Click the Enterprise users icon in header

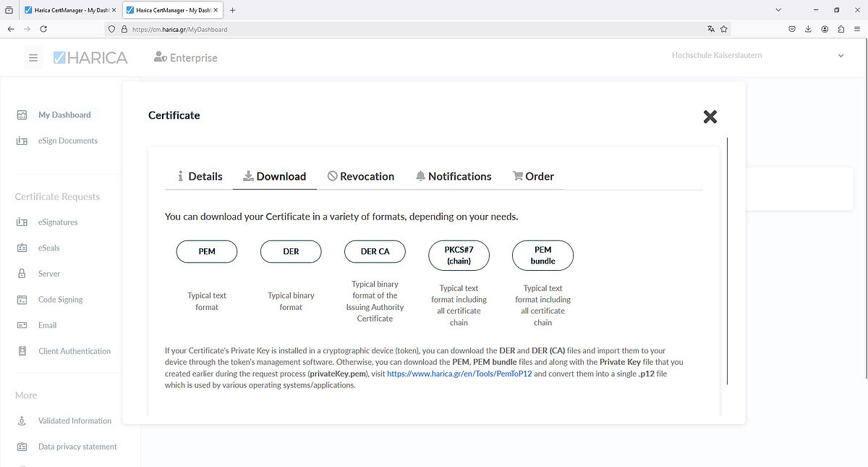(161, 57)
